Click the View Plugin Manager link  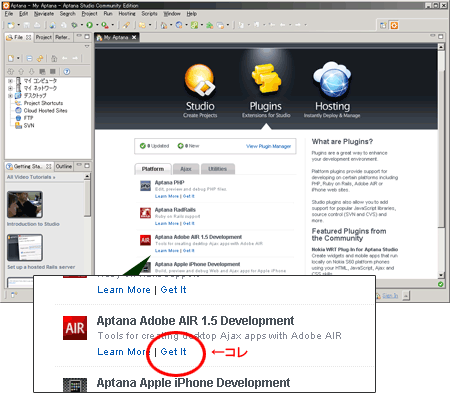269,146
